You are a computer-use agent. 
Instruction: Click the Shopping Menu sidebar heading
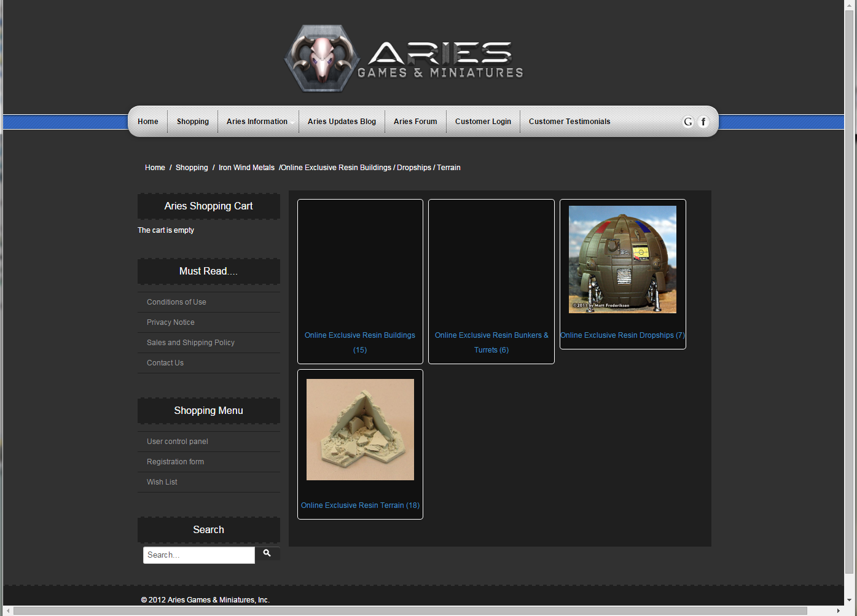pyautogui.click(x=208, y=411)
